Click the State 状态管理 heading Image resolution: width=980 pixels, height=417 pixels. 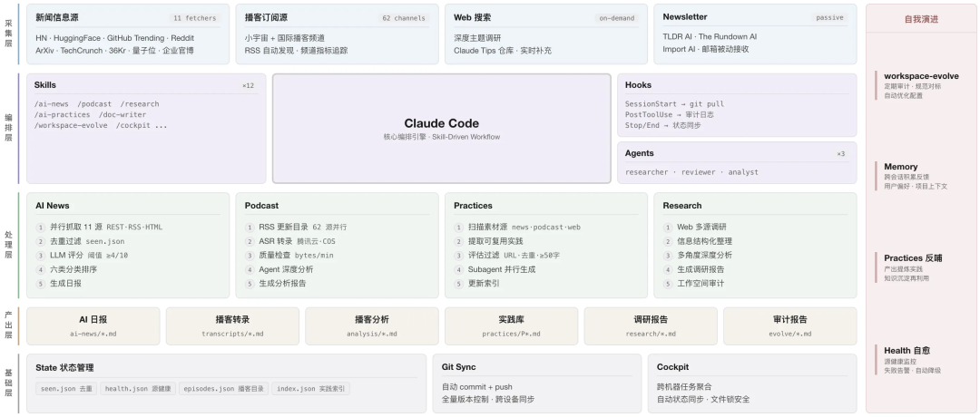(64, 368)
